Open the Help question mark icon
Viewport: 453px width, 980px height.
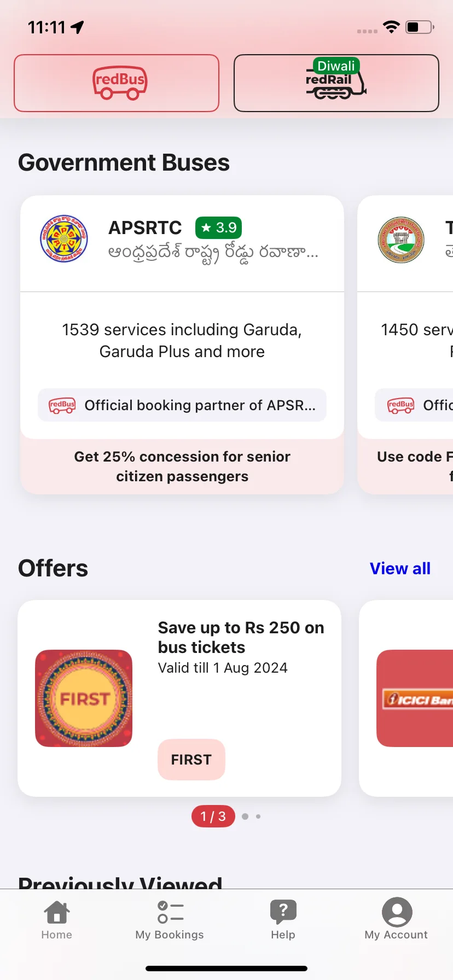(283, 912)
